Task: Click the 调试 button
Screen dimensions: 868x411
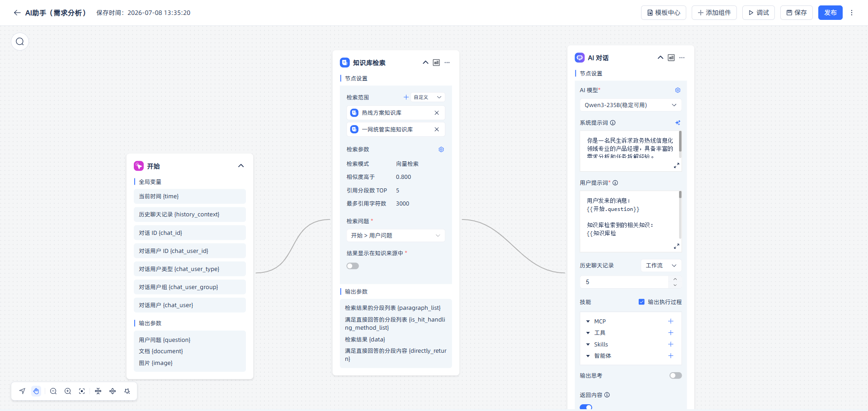Action: [759, 13]
